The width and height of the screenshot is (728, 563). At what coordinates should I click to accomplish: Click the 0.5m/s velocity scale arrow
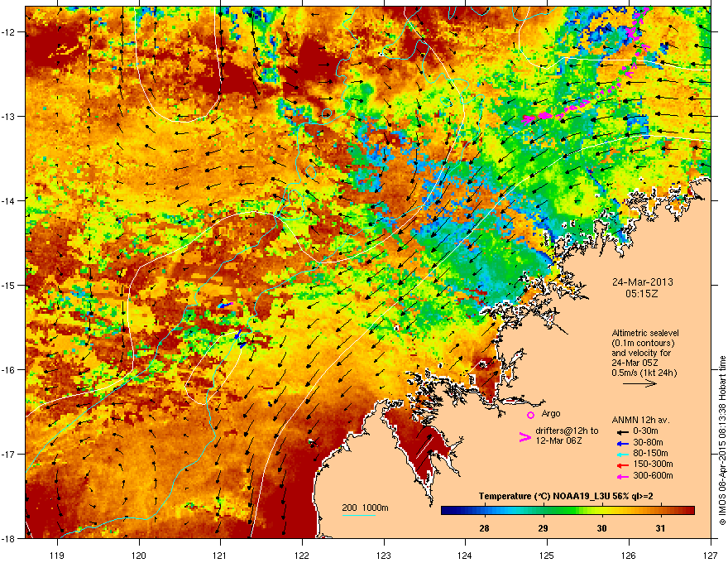[639, 383]
